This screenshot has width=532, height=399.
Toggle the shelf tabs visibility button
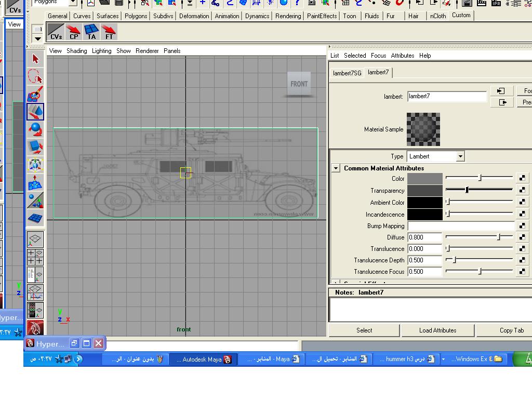(x=38, y=29)
